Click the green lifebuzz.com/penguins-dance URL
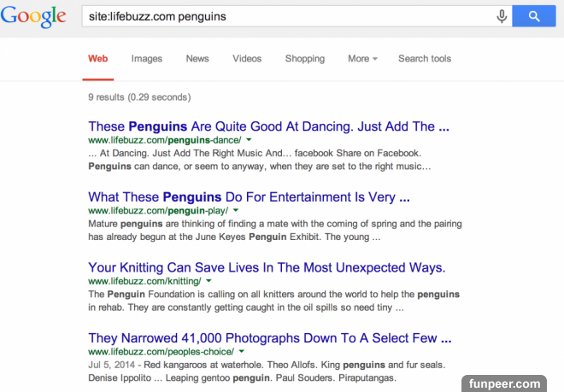Viewport: 564px width, 392px height. coord(164,139)
